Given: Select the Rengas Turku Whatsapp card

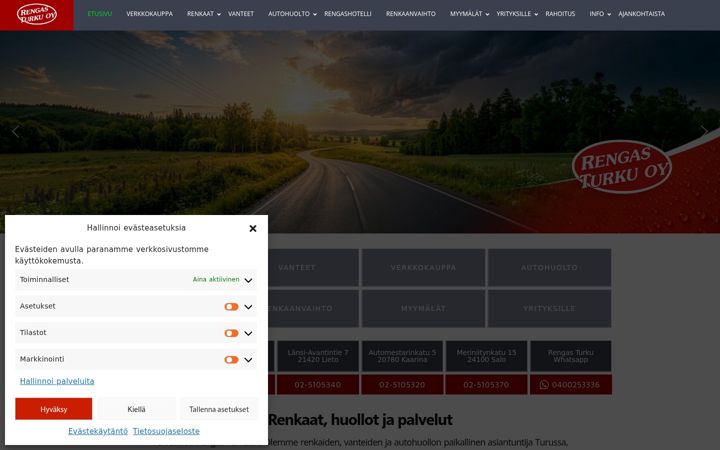Looking at the screenshot, I should click(x=571, y=356).
